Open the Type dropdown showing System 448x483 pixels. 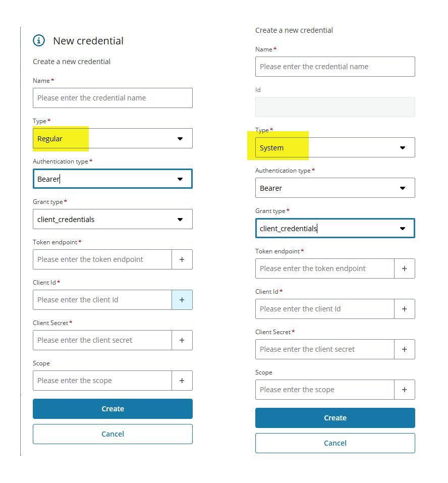(335, 147)
